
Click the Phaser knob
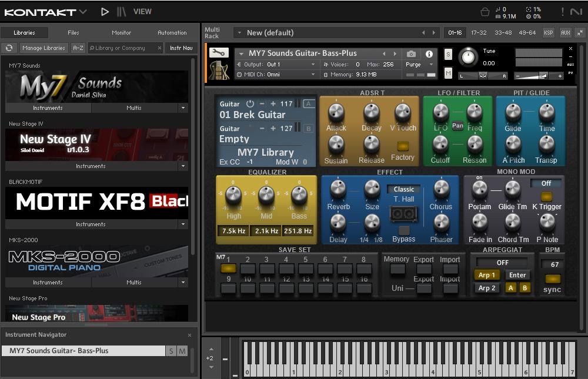(x=442, y=222)
